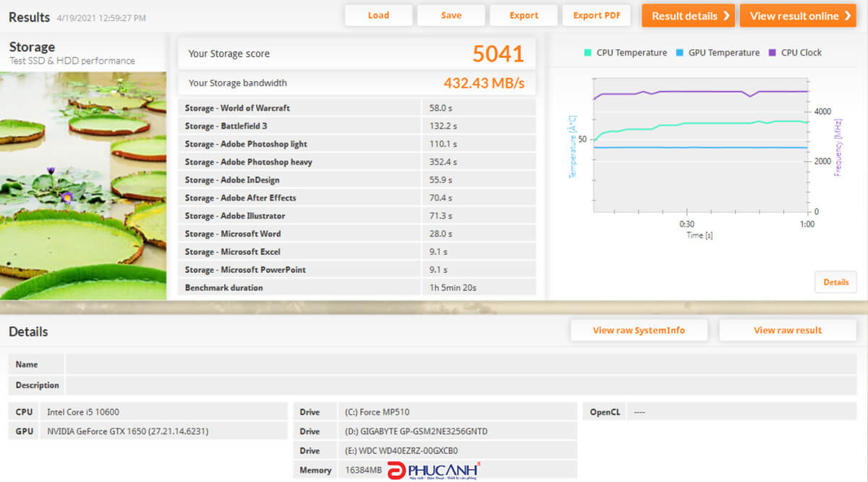Select Storage - Microsoft PowerPoint row
Viewport: 868px width, 482px height.
coord(357,270)
